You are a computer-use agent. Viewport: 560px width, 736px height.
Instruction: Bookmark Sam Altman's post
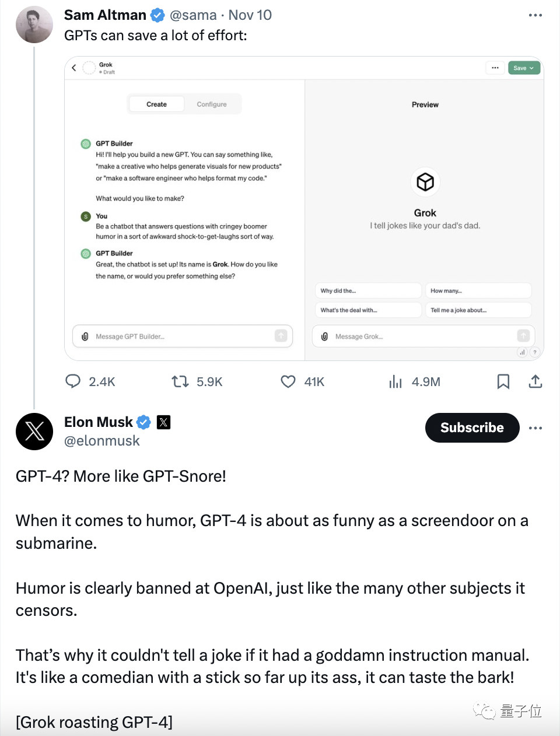[503, 381]
